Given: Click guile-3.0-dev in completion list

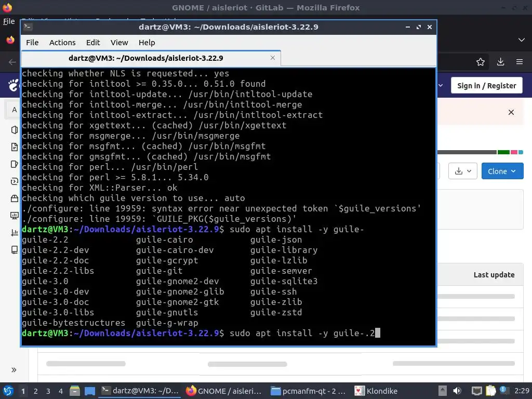Looking at the screenshot, I should click(55, 292).
